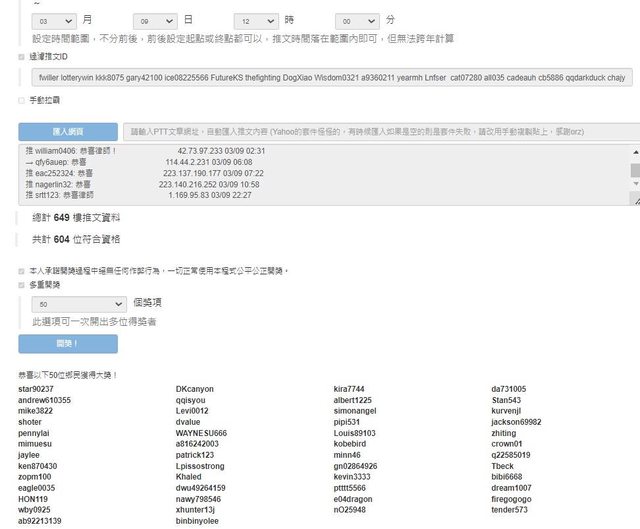
Task: Enable the 手動拉霸 checkbox
Action: click(22, 100)
